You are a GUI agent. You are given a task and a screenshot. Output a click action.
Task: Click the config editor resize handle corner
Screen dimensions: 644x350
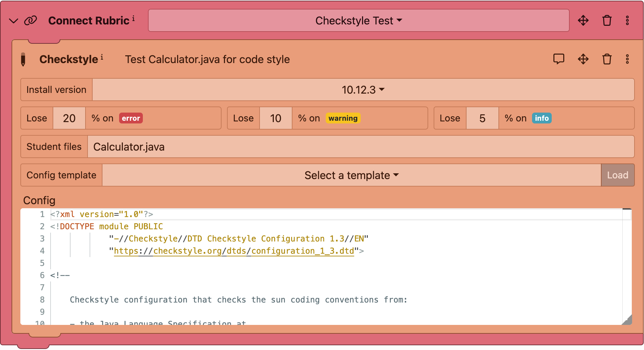click(627, 320)
